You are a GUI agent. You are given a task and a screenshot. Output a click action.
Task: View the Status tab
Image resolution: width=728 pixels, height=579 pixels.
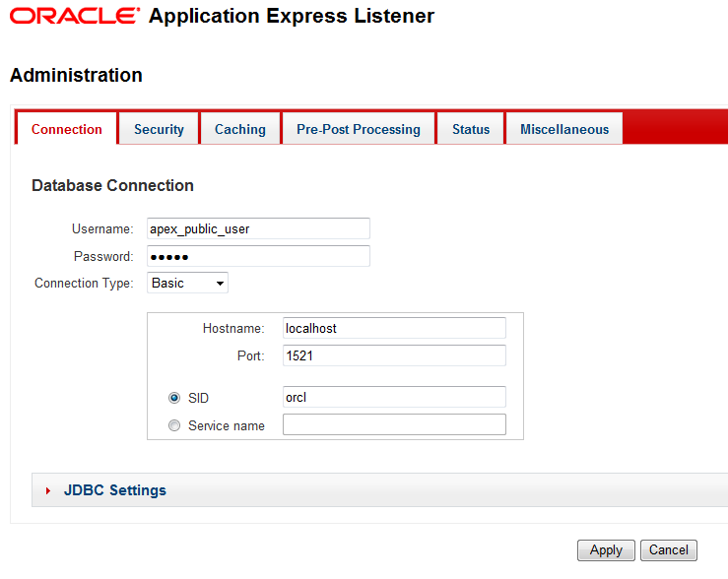pos(471,129)
